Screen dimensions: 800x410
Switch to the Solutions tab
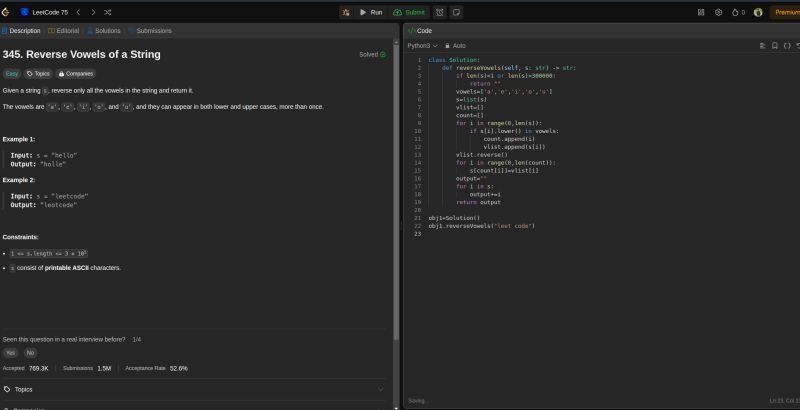tap(104, 31)
